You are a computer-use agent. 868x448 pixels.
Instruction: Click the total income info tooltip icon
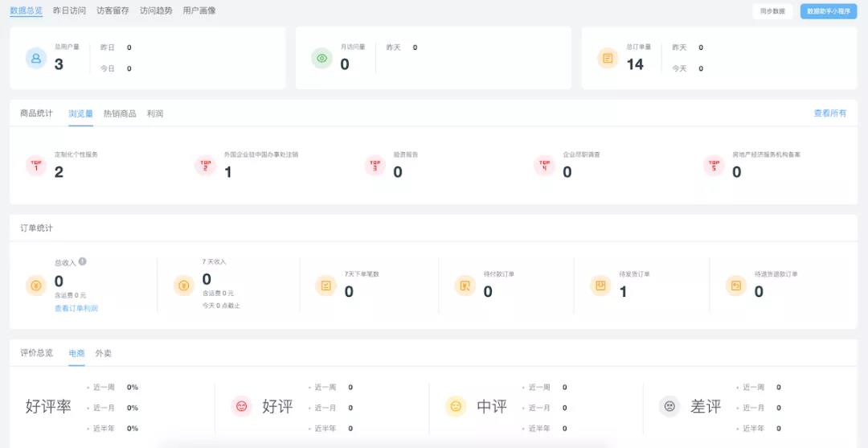point(83,261)
